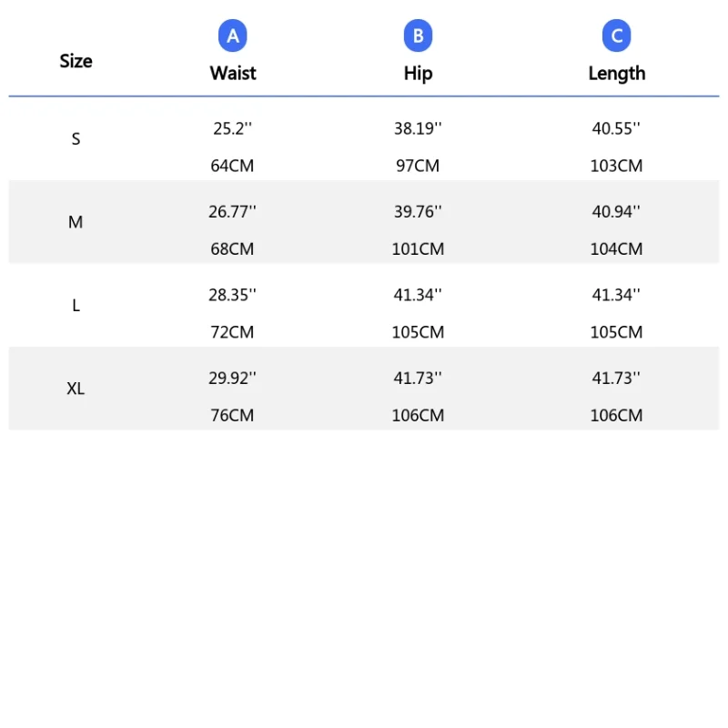
Task: Click the blue C circle icon
Action: (x=616, y=35)
